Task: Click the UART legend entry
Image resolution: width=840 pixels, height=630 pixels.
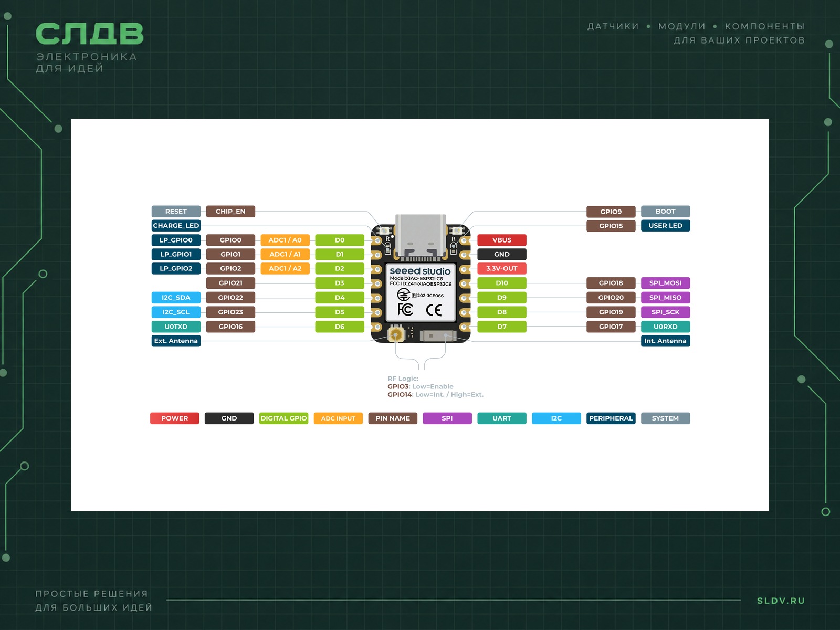Action: [502, 418]
